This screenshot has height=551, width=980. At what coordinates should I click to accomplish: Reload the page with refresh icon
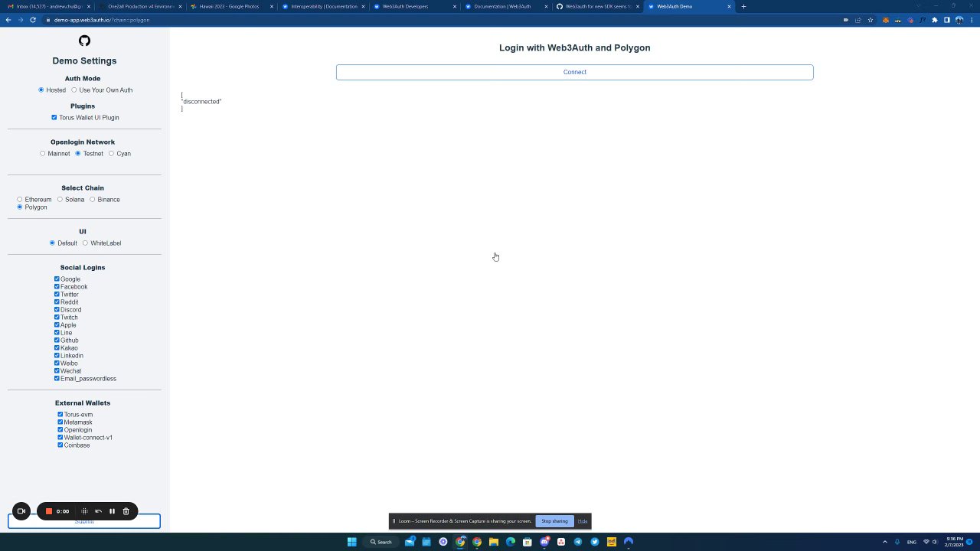point(33,20)
